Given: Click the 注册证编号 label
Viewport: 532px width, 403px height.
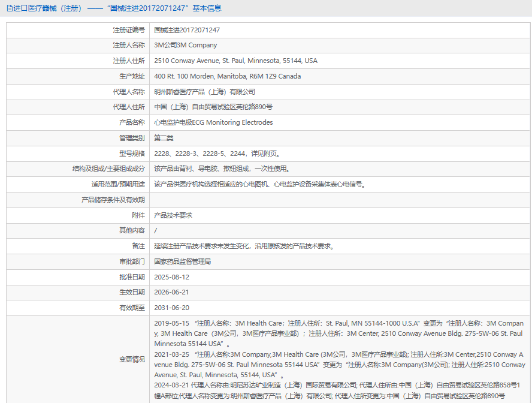Looking at the screenshot, I should (129, 30).
